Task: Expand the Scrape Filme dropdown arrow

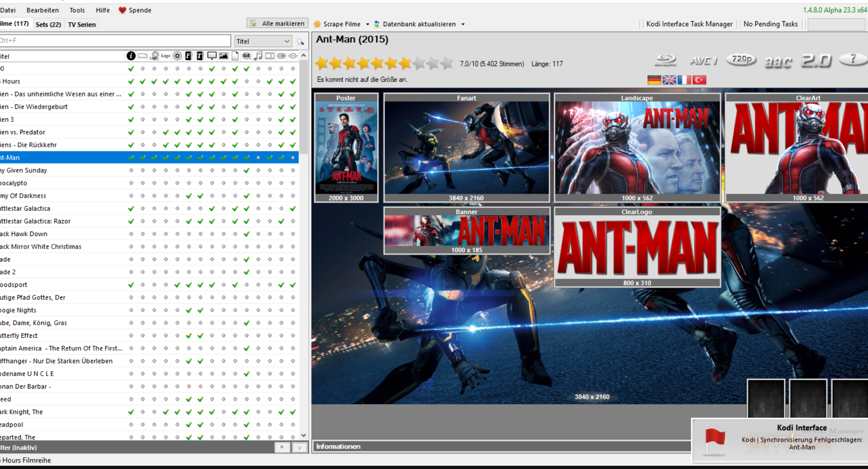Action: (367, 24)
